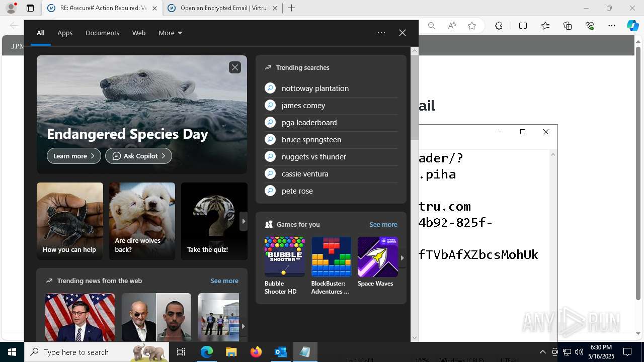The height and width of the screenshot is (362, 644).
Task: Open search panel options ellipsis
Action: pyautogui.click(x=381, y=33)
